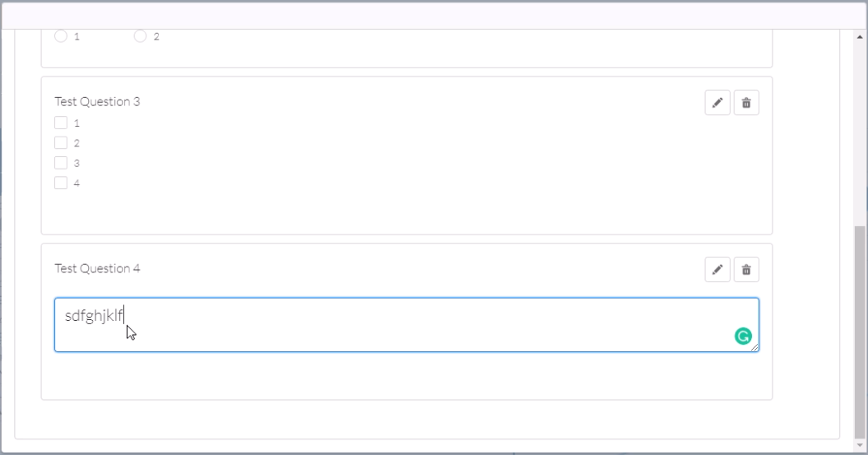
Task: Edit Test Question 4 with pencil icon
Action: tap(717, 270)
